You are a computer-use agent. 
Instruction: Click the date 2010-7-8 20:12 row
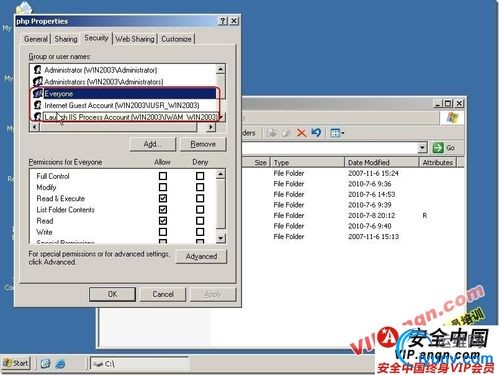coord(372,216)
